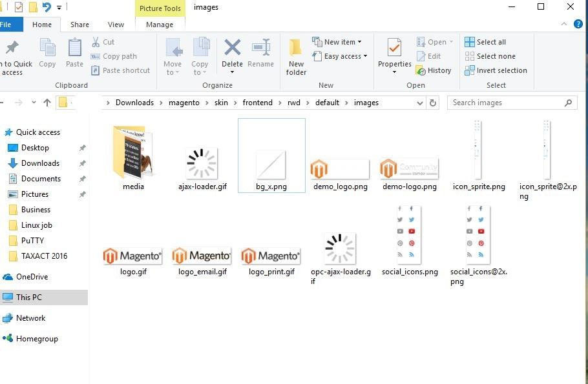Open the Help question mark icon
588x384 pixels.
578,25
